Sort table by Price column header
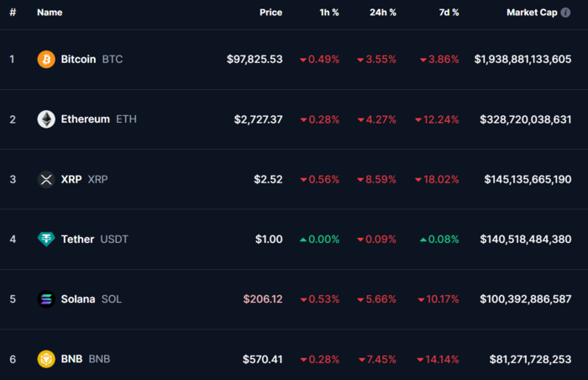588x380 pixels. (x=270, y=13)
